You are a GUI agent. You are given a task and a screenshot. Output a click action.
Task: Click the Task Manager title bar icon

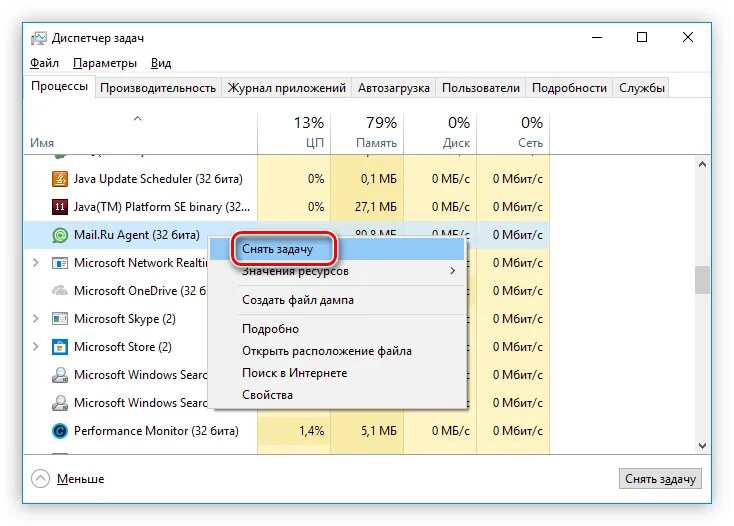(39, 38)
